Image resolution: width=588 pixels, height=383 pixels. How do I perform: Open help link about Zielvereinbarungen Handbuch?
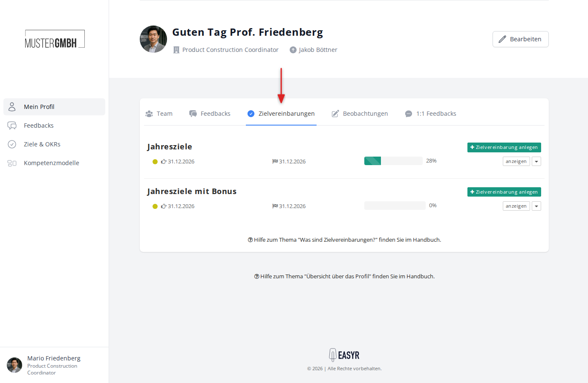pos(344,240)
